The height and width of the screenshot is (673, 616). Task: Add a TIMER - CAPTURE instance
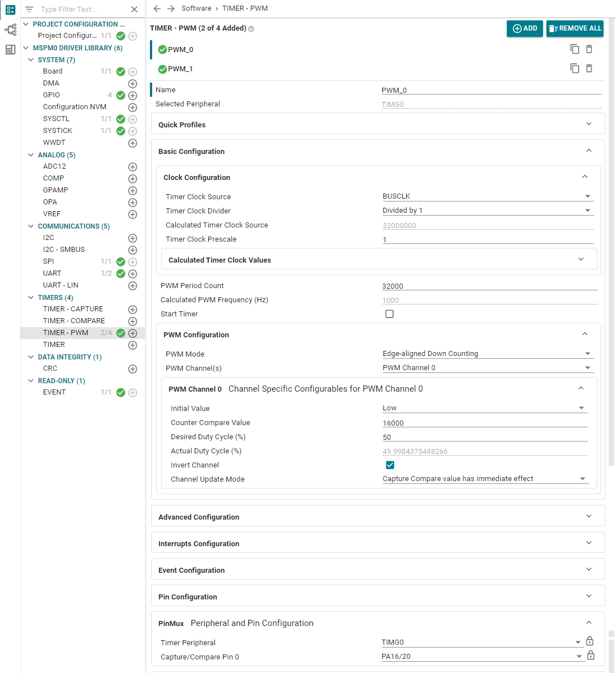(132, 310)
